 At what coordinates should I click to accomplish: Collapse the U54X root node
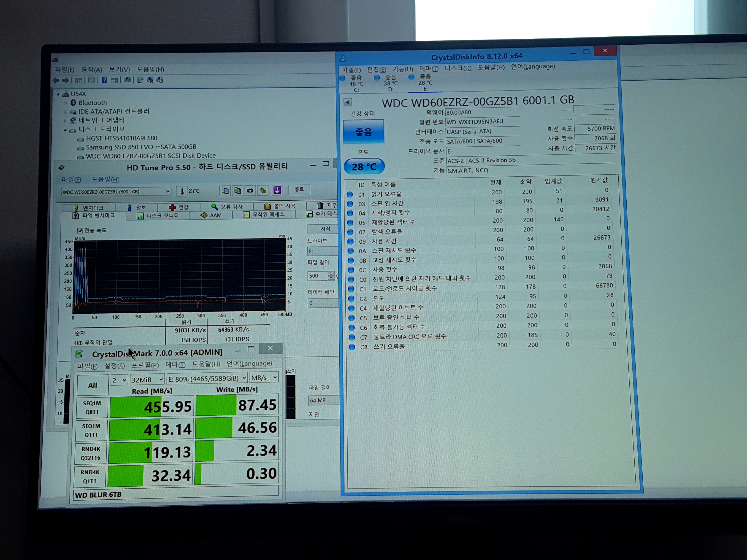point(58,94)
